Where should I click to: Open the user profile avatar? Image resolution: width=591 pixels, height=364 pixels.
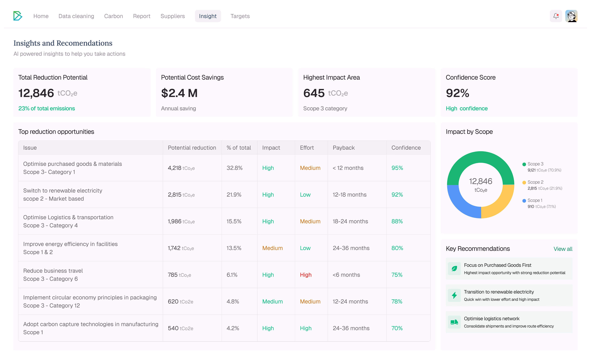(571, 16)
